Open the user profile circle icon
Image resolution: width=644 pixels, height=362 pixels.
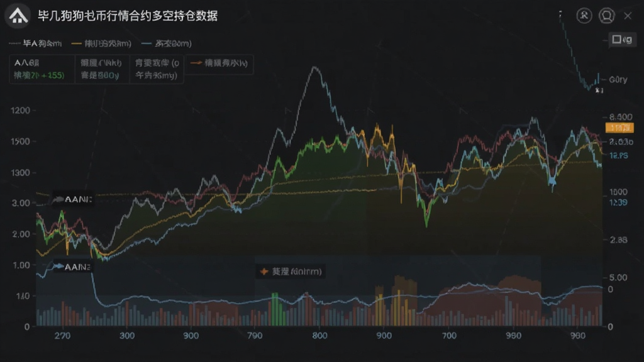584,16
